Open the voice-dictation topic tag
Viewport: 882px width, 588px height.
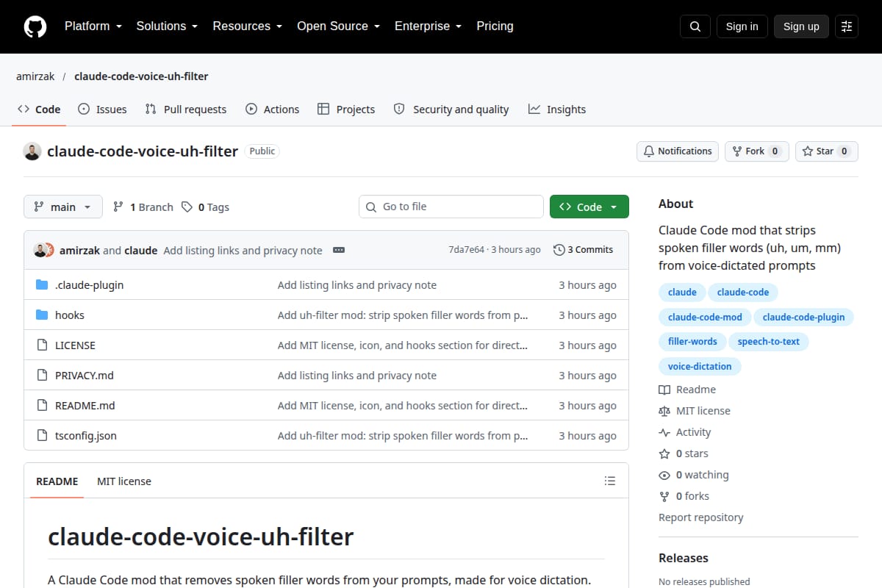tap(700, 366)
